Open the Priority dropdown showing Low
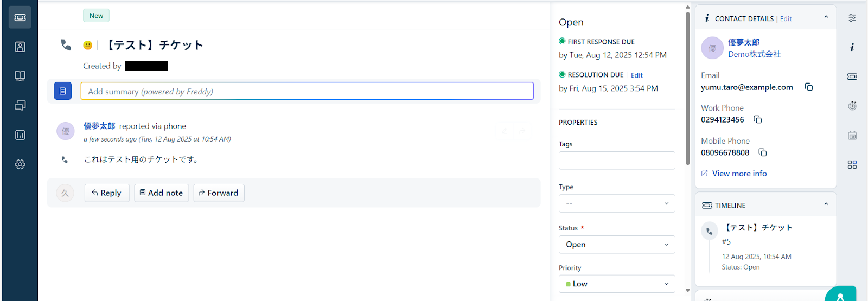This screenshot has width=868, height=301. (x=617, y=284)
